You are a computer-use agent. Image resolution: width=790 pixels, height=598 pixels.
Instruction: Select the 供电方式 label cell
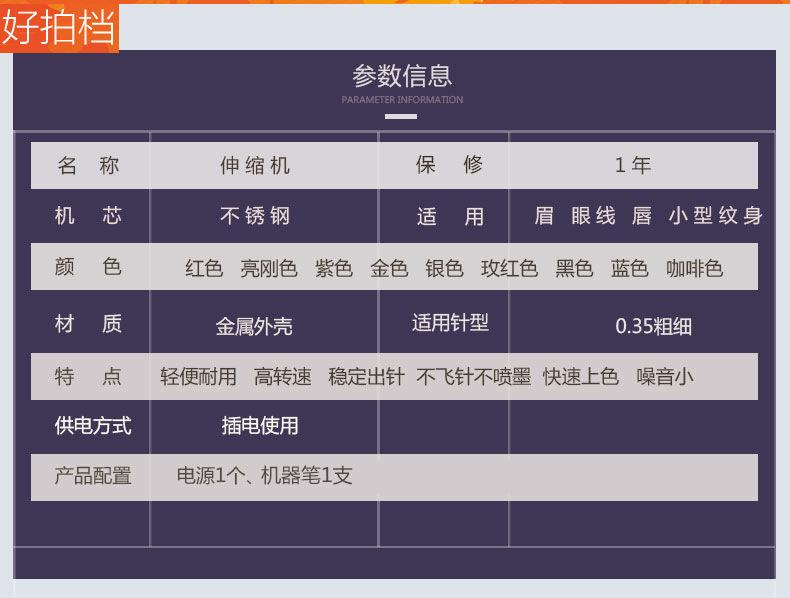(x=93, y=426)
